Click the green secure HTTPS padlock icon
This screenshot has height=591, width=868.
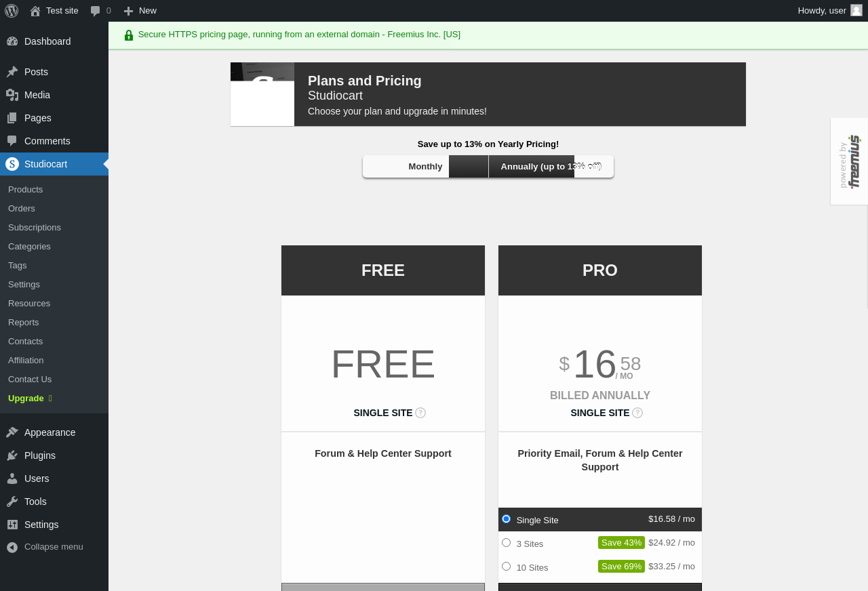(129, 35)
